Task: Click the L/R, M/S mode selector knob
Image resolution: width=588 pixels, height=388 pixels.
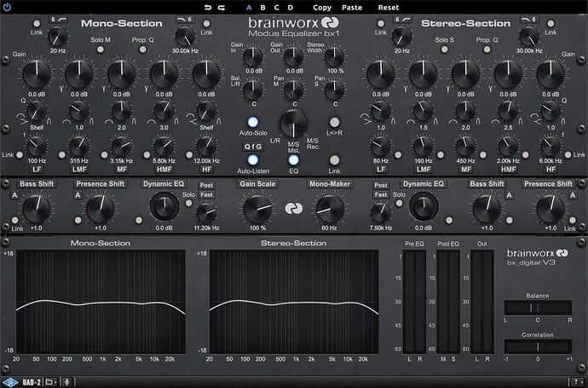Action: (294, 124)
